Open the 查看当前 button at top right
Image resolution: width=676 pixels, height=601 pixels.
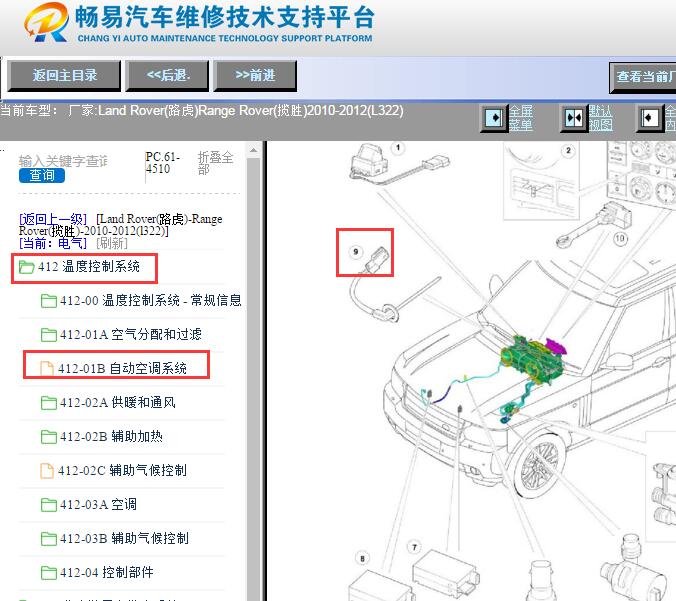tap(643, 78)
